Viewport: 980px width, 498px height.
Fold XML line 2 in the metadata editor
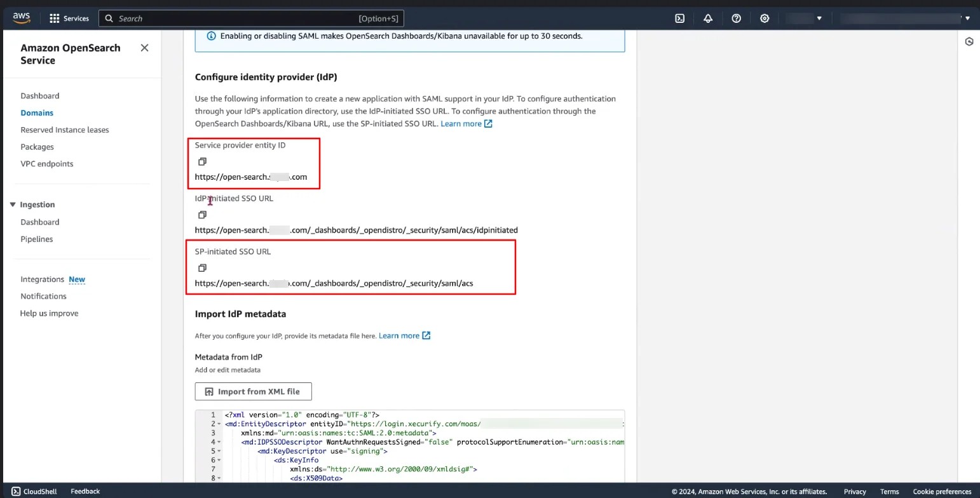(219, 424)
